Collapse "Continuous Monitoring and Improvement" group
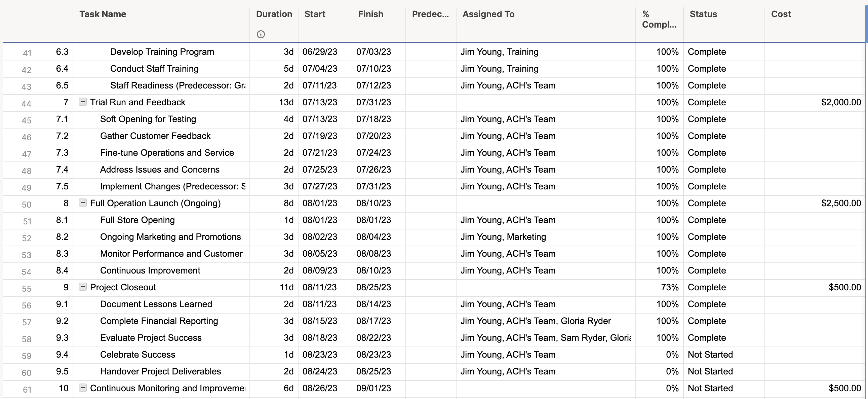Image resolution: width=868 pixels, height=399 pixels. pyautogui.click(x=83, y=388)
